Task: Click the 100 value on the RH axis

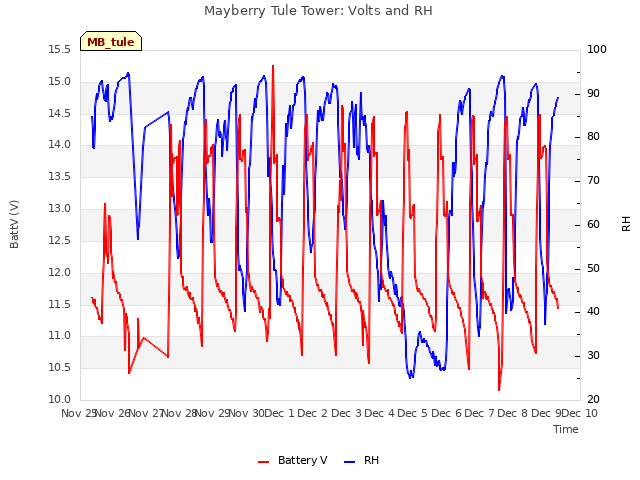Action: 597,49
